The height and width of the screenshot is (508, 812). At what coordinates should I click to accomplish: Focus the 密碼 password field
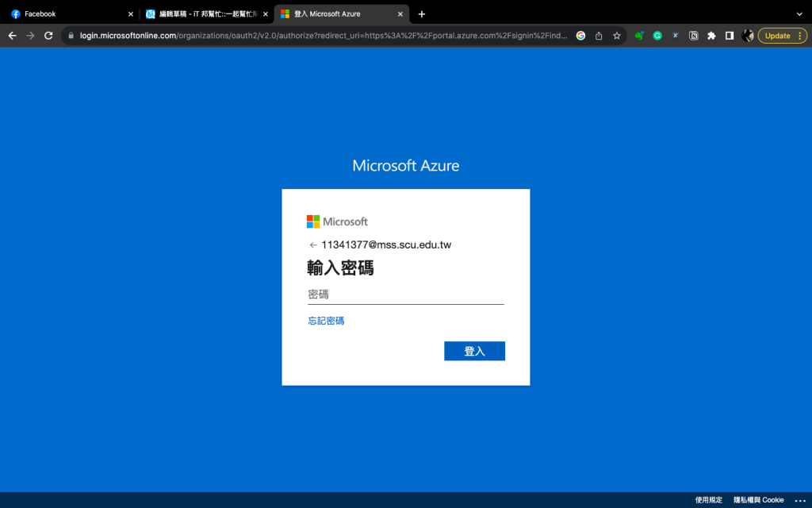pos(405,294)
